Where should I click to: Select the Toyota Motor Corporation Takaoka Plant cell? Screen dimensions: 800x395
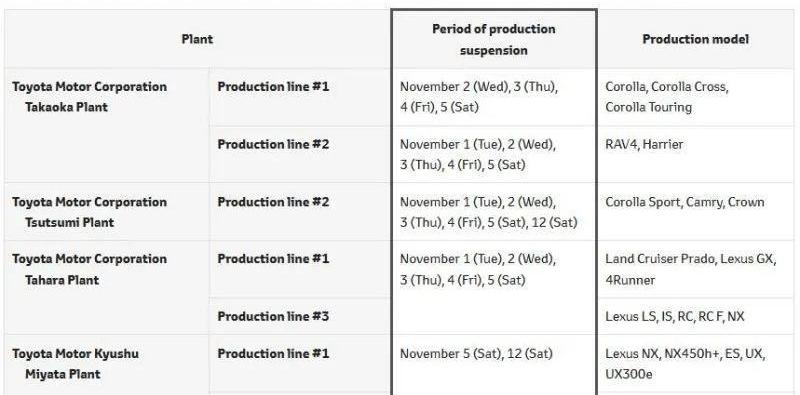click(x=107, y=125)
